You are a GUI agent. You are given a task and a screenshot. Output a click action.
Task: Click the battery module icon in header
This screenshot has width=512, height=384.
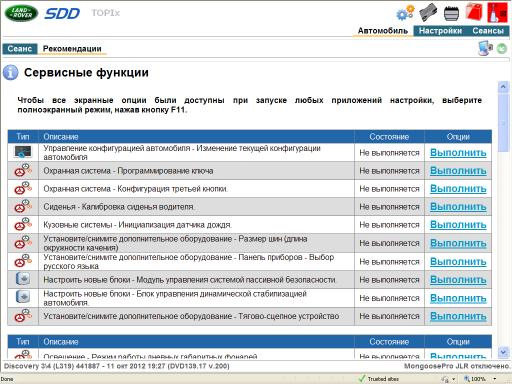(x=451, y=13)
